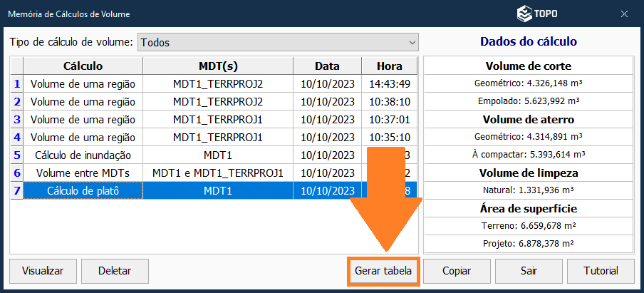Sort by the Data column header

327,66
